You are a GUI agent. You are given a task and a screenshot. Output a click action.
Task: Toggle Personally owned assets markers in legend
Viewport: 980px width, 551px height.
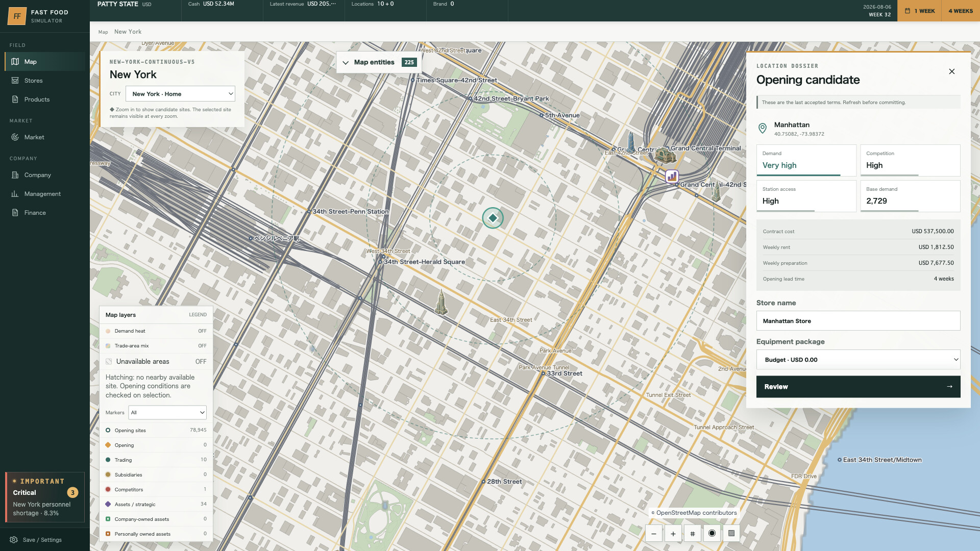click(x=156, y=534)
